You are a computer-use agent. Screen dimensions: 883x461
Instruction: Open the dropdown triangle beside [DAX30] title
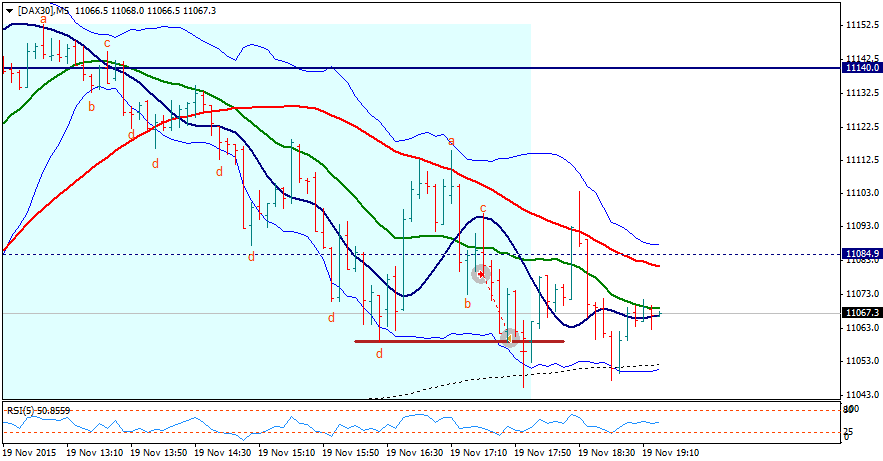[10, 11]
